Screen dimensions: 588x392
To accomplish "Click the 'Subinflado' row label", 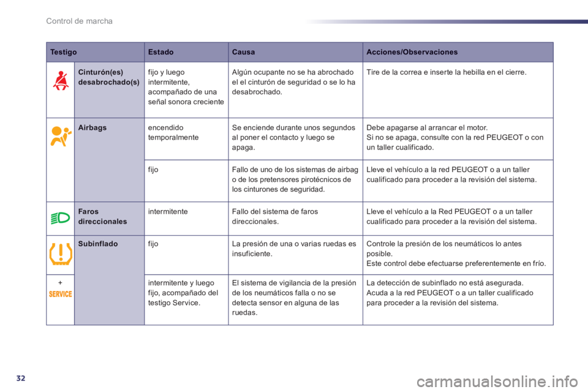I will tap(98, 244).
